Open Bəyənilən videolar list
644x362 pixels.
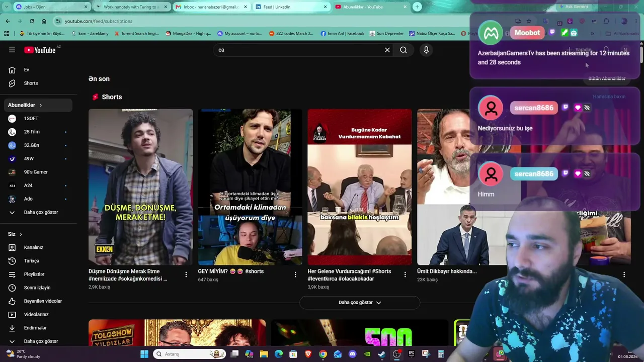point(38,301)
